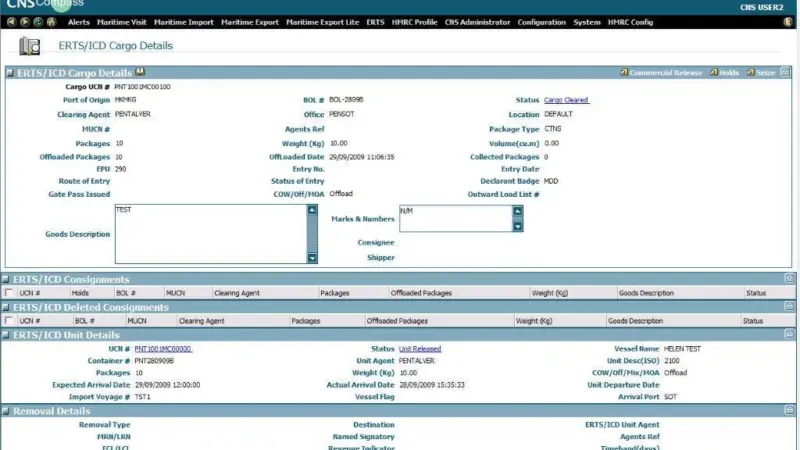Click the Cargo UCN value PNT1001MC00100
The width and height of the screenshot is (800, 450).
point(142,87)
